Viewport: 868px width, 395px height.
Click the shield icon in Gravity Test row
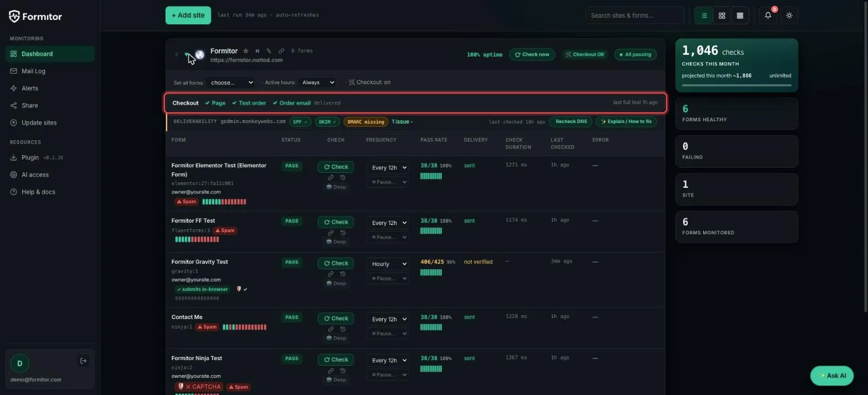239,289
